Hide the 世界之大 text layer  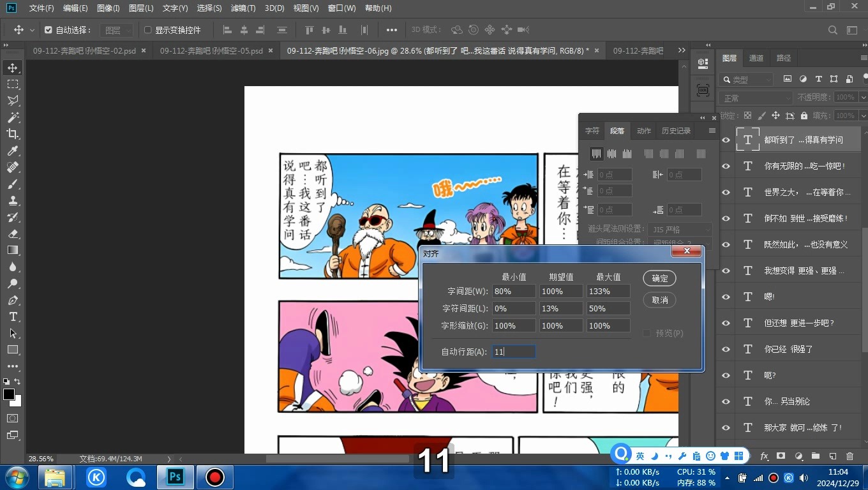(726, 192)
